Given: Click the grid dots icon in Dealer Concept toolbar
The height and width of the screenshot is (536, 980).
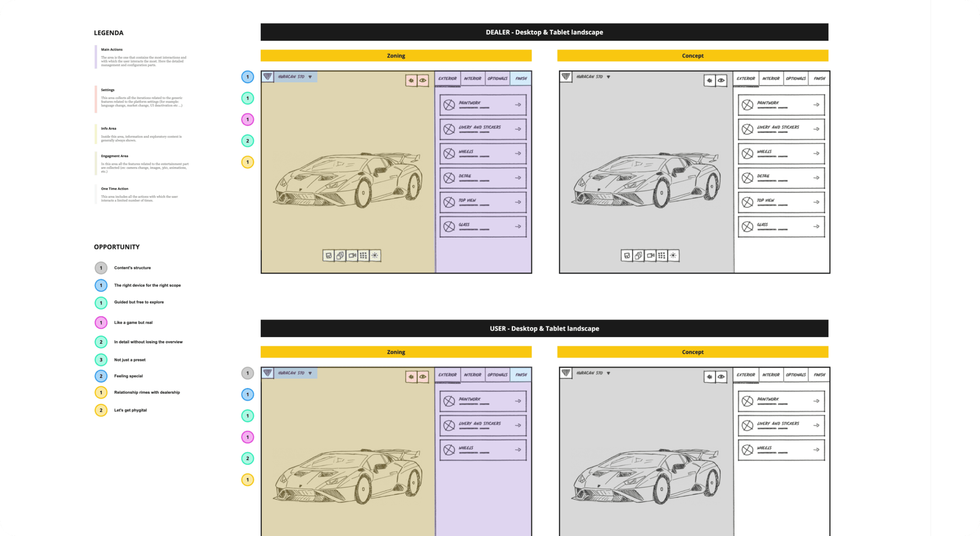Looking at the screenshot, I should pos(662,256).
